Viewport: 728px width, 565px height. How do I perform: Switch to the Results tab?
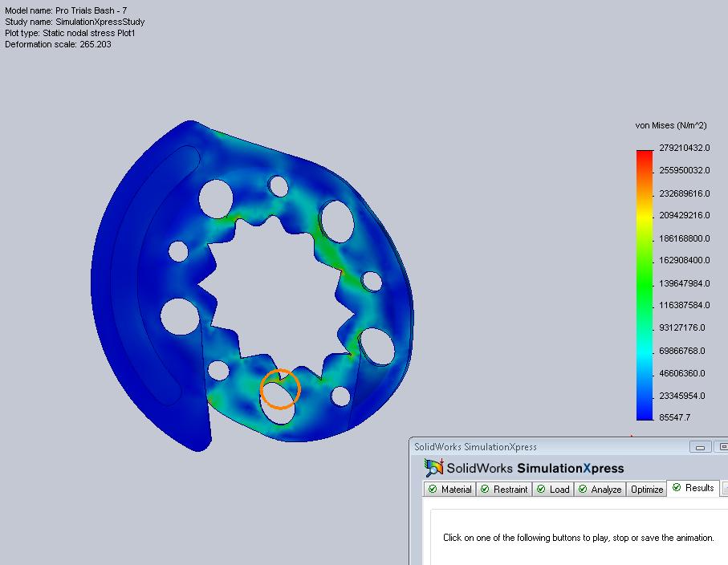pyautogui.click(x=693, y=488)
